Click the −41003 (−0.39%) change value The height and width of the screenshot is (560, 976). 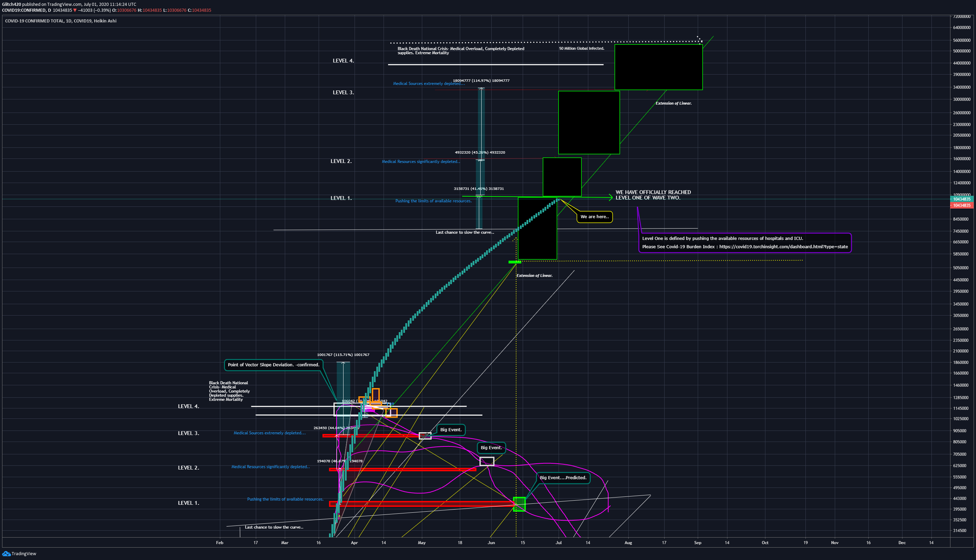click(x=94, y=10)
